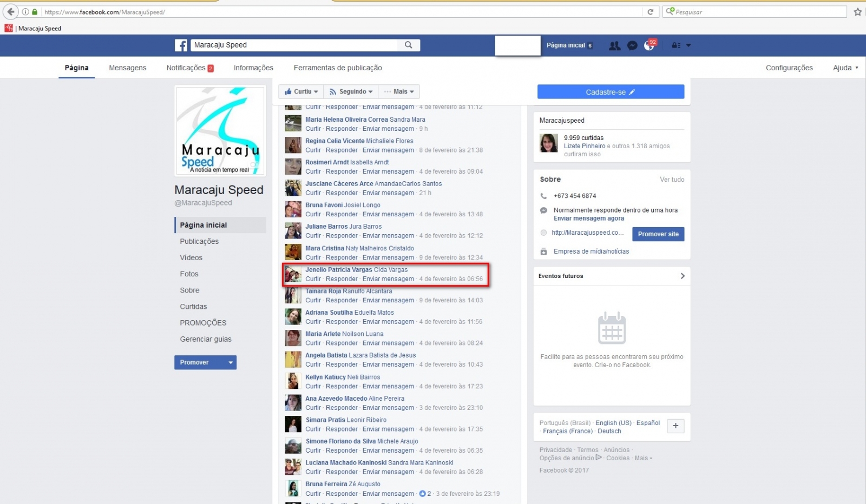Select Página inicial in left sidebar
Screen dimensions: 866x504
220,225
